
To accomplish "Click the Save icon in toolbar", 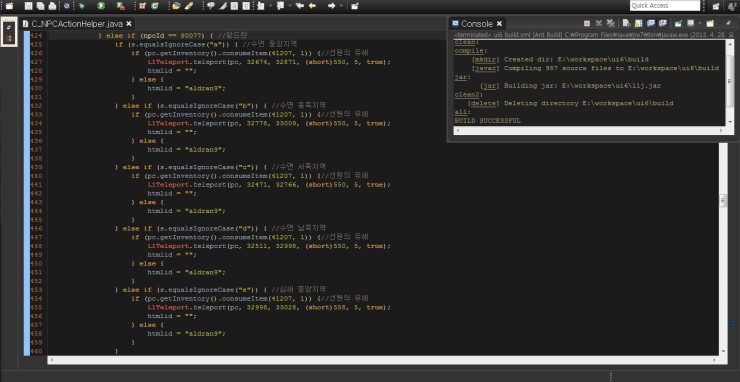I will point(28,6).
